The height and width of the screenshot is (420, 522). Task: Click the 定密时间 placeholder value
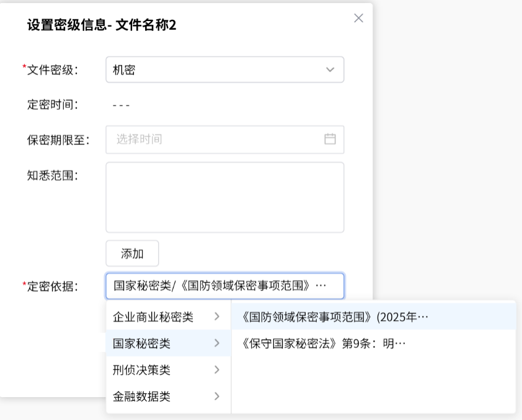click(121, 105)
